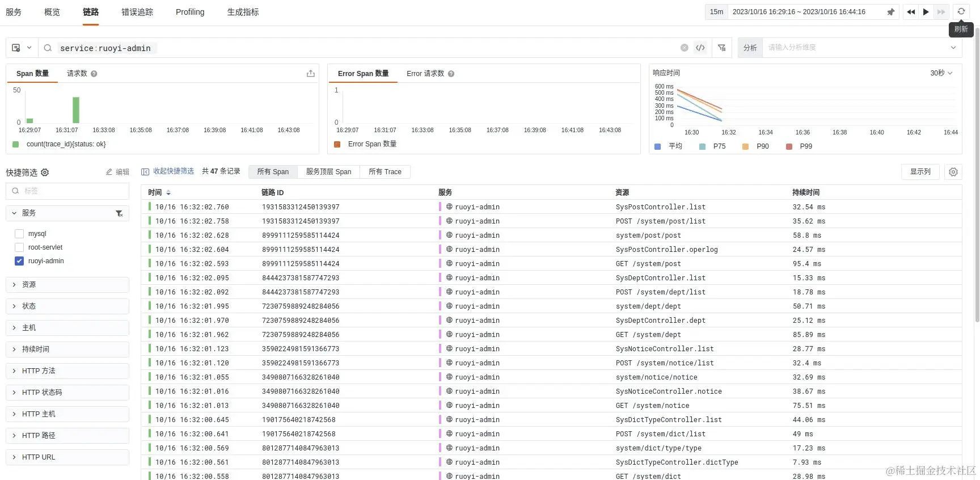980x480 pixels.
Task: Switch to the Profiling tab
Action: [190, 12]
